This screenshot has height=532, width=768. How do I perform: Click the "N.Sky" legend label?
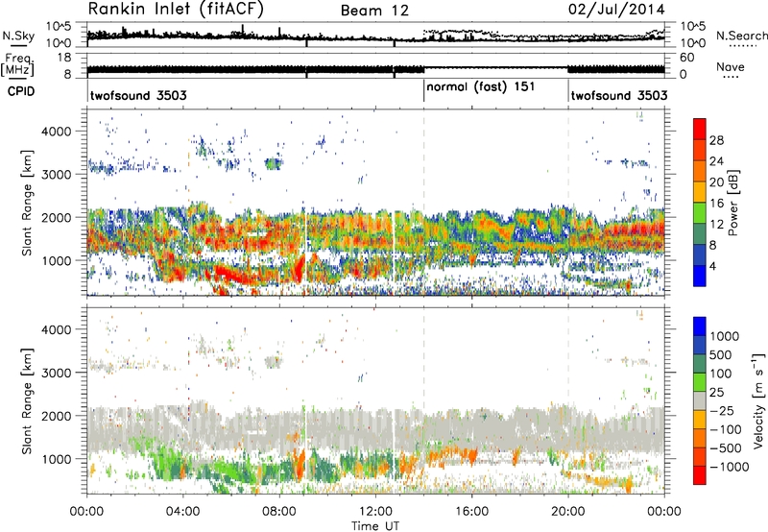(x=18, y=36)
